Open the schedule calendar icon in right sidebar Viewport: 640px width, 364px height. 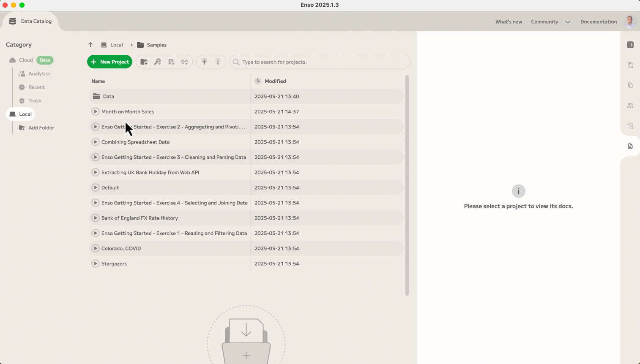[630, 126]
